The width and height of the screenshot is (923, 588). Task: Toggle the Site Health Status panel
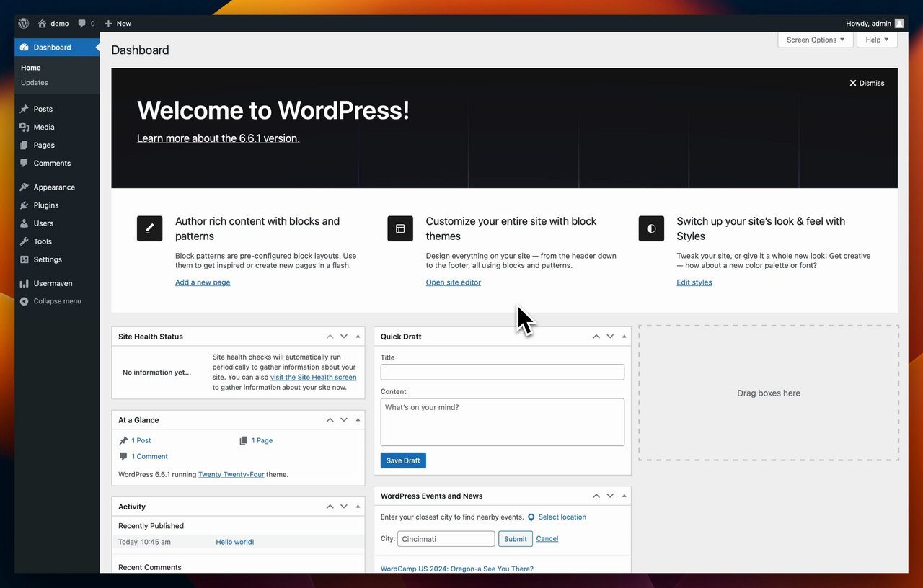pyautogui.click(x=358, y=337)
